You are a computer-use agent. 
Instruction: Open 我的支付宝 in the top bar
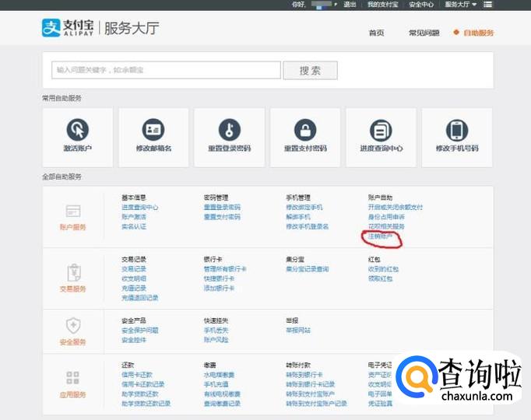pos(382,5)
